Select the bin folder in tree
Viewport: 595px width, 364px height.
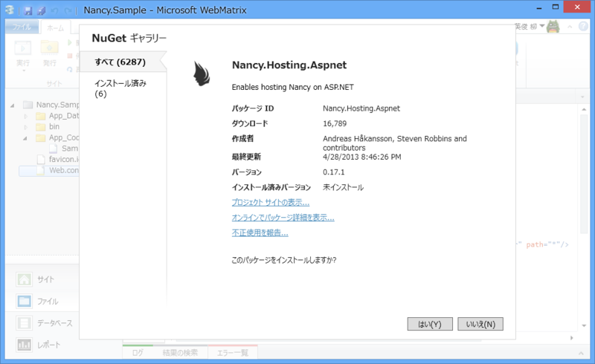(x=54, y=126)
